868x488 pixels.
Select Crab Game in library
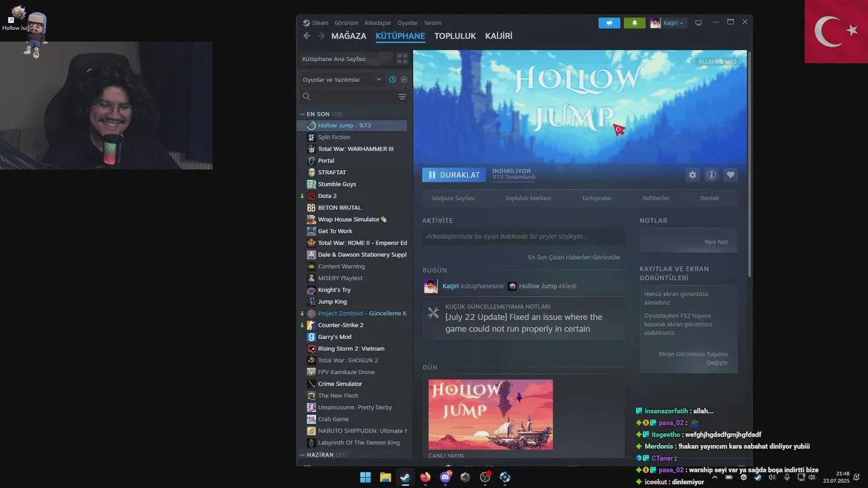point(353,419)
